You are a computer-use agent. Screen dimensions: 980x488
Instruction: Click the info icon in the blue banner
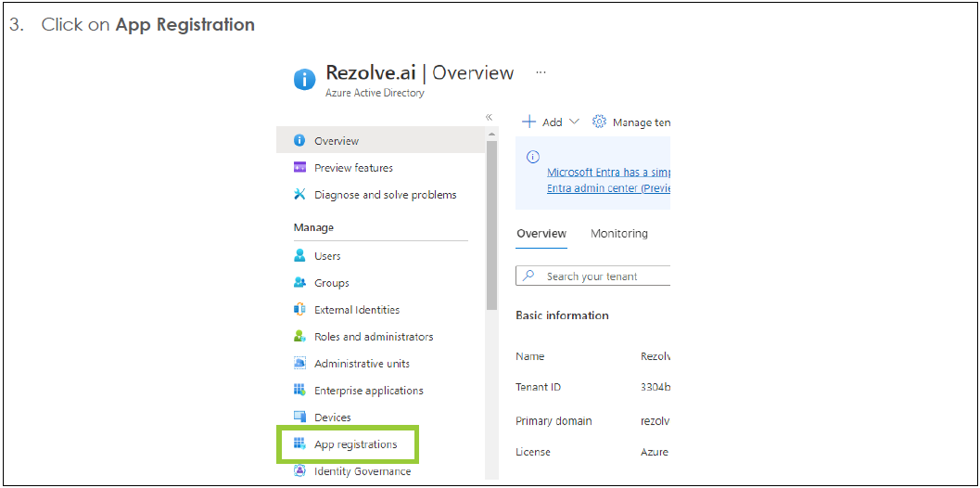(x=533, y=157)
